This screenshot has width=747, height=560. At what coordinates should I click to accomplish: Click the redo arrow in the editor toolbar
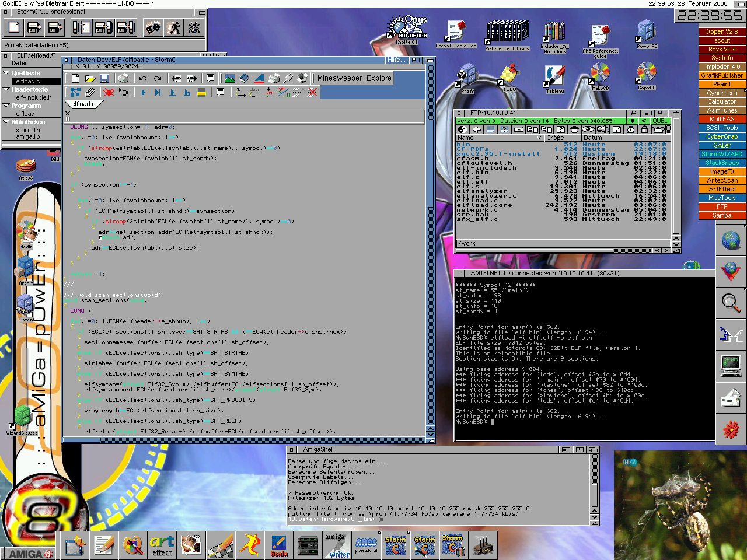click(x=158, y=78)
